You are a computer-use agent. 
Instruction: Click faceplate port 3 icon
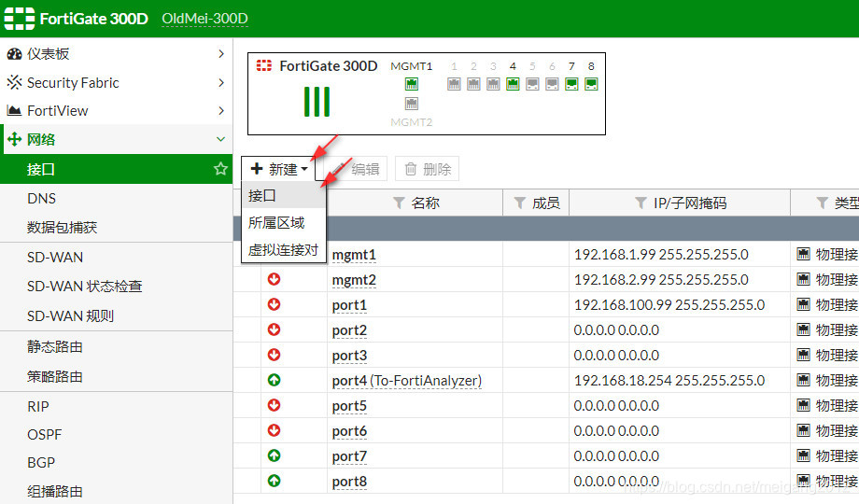pos(493,84)
